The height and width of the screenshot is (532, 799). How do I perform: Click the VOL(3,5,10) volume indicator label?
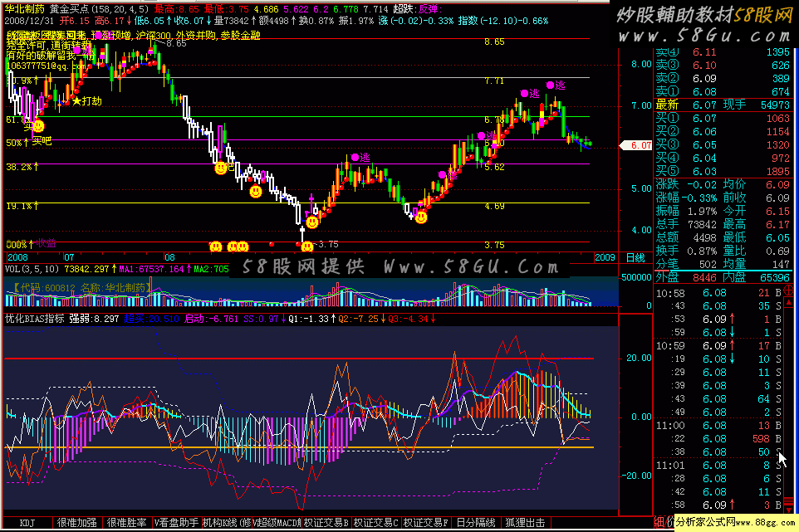pos(32,269)
